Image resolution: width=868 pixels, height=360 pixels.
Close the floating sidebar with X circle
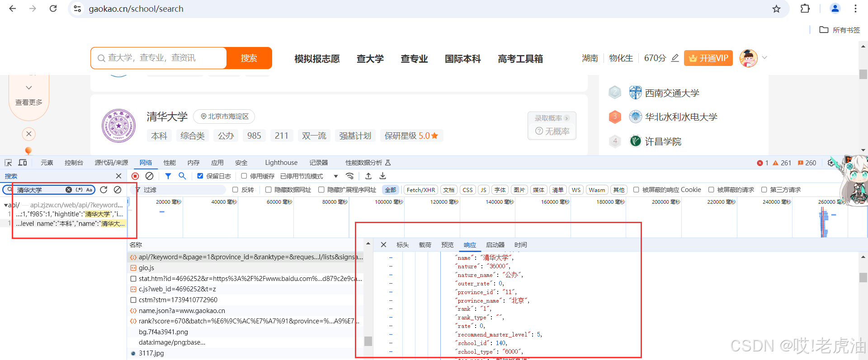[x=29, y=134]
